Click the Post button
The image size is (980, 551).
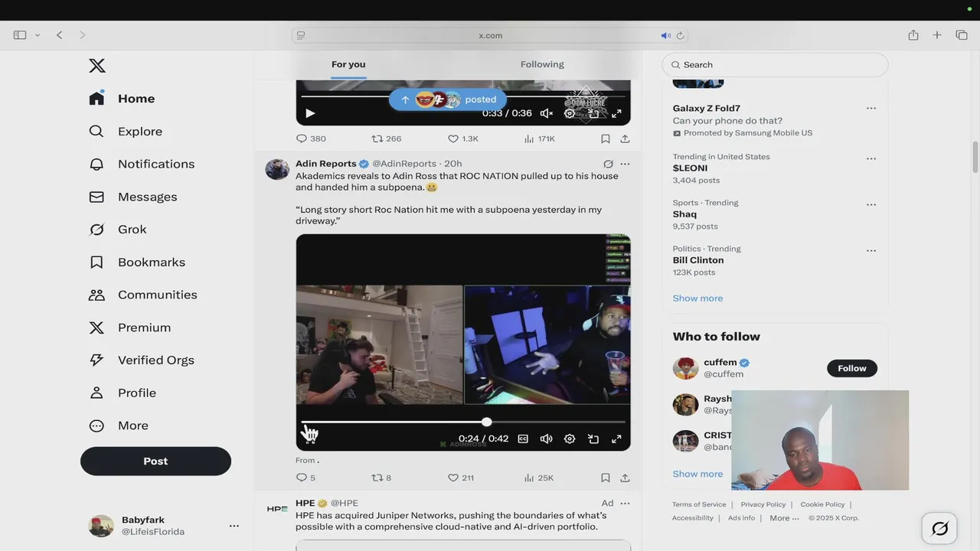pos(155,461)
